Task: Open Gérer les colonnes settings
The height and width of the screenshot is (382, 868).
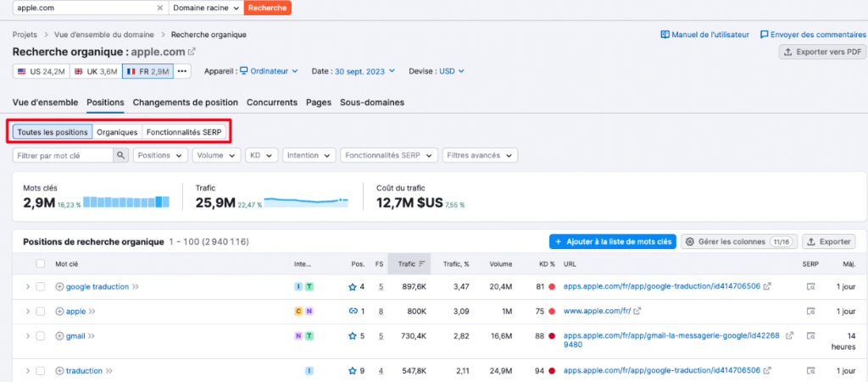Action: (x=739, y=241)
